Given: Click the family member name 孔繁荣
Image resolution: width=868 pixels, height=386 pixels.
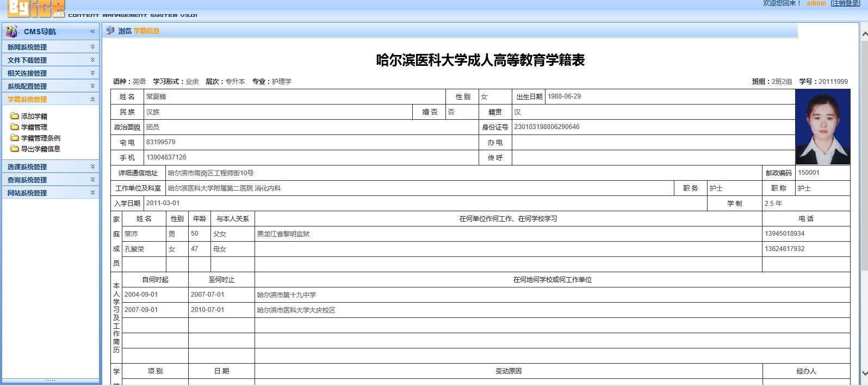Looking at the screenshot, I should [134, 249].
